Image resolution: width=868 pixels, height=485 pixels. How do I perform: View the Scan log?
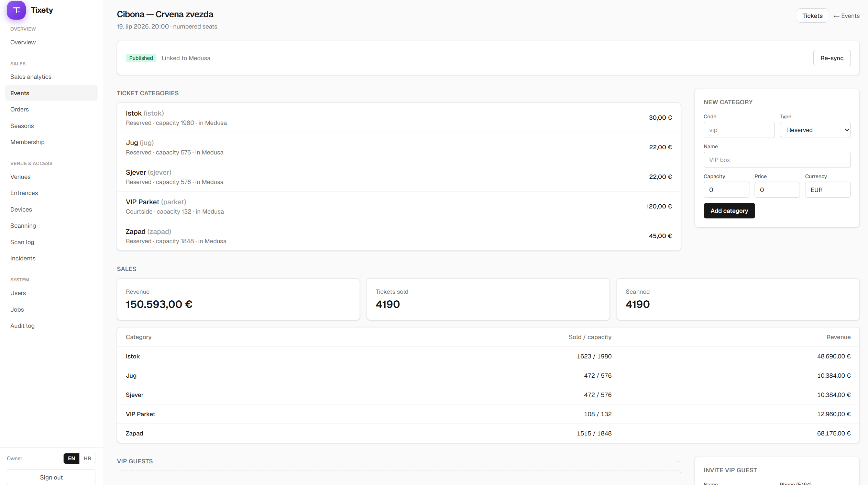[51, 242]
